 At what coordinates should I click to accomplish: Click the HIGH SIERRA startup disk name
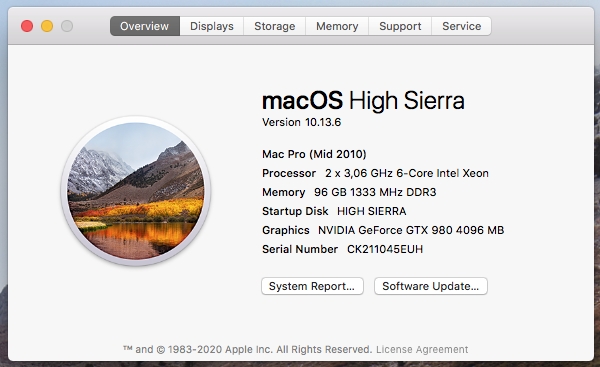[x=372, y=211]
